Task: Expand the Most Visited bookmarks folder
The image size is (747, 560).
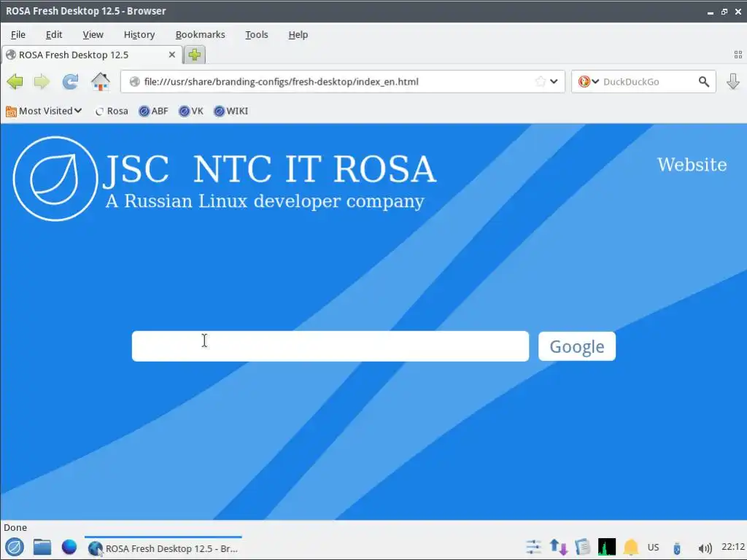Action: [x=44, y=111]
